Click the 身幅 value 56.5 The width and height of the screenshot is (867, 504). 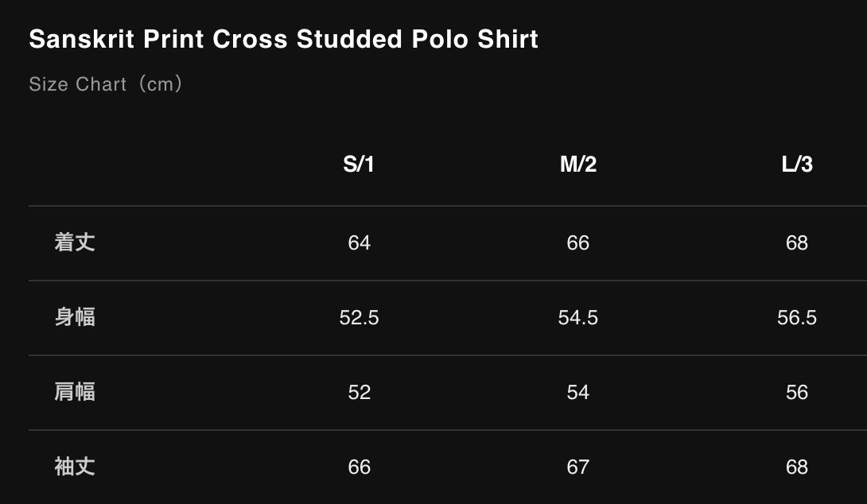coord(797,317)
